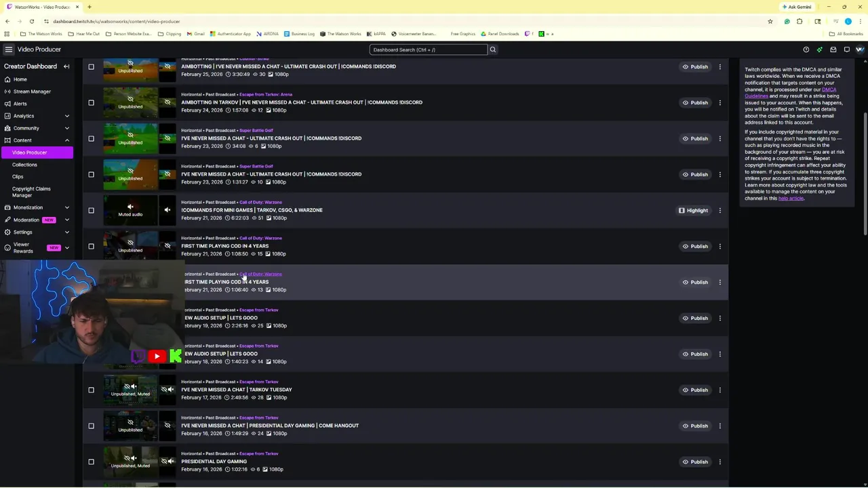Click Ask Gemini button
This screenshot has width=868, height=488.
coord(797,7)
